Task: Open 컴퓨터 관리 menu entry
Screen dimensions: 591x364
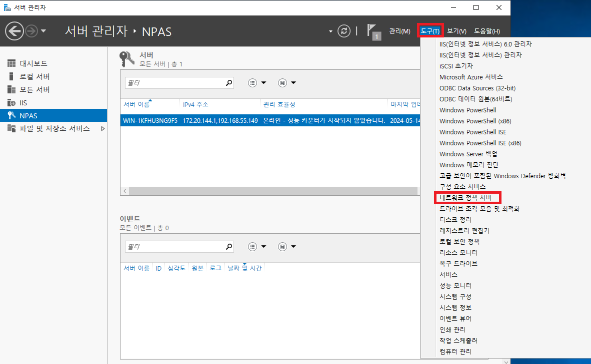Action: 455,351
